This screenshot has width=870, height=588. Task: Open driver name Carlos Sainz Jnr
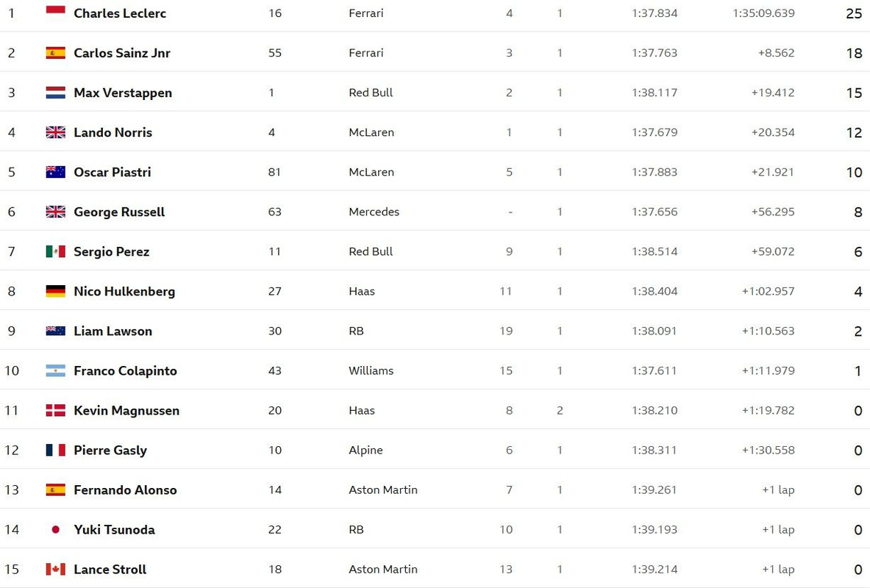coord(122,53)
